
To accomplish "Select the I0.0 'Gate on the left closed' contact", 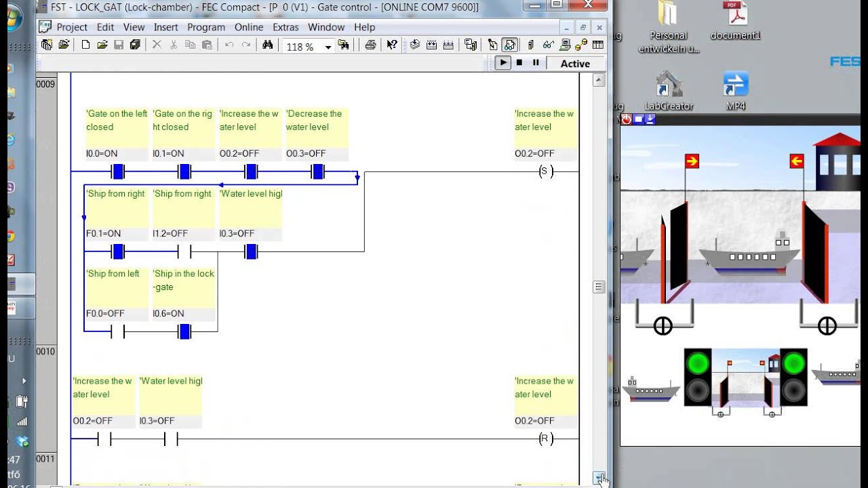I will [x=117, y=171].
